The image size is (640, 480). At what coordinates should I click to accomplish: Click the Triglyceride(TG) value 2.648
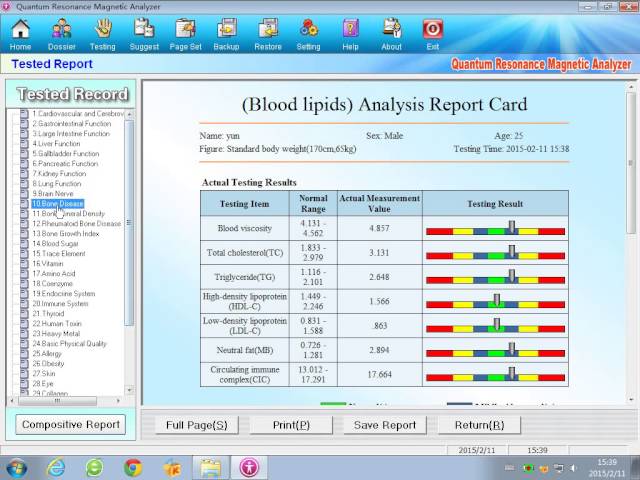point(379,277)
